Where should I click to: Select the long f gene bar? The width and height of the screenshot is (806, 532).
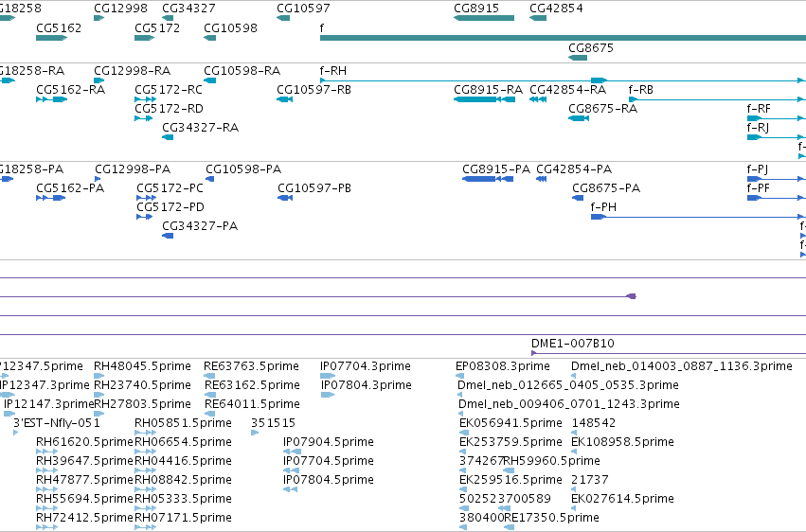563,38
